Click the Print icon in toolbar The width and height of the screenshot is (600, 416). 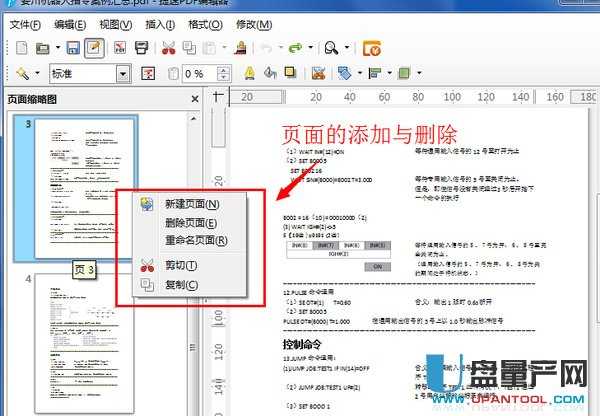[142, 47]
